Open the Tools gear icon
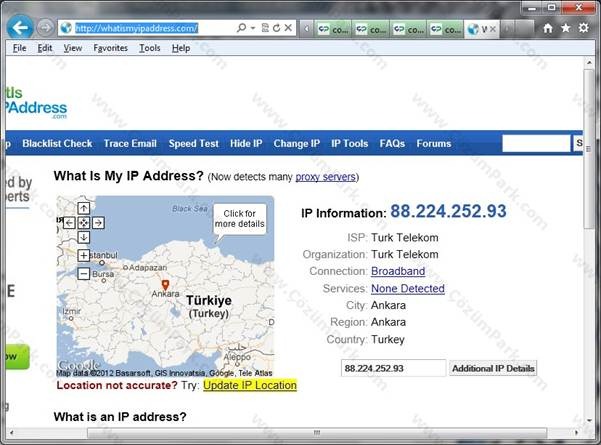 pyautogui.click(x=583, y=28)
